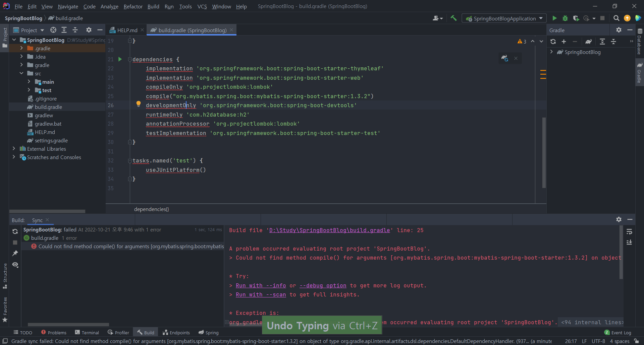This screenshot has height=345, width=644.
Task: Open Event Log button
Action: (618, 333)
